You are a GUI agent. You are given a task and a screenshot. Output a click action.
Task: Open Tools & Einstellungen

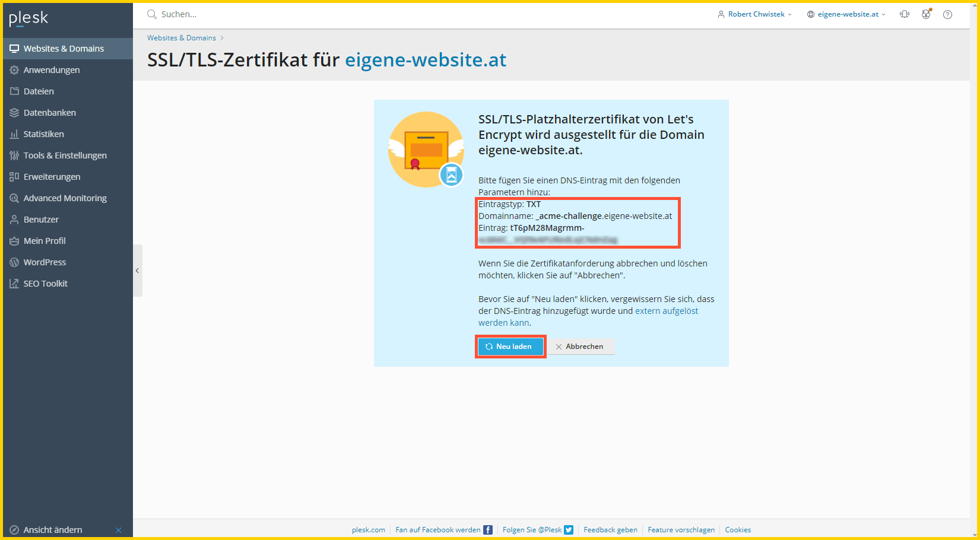click(x=68, y=155)
